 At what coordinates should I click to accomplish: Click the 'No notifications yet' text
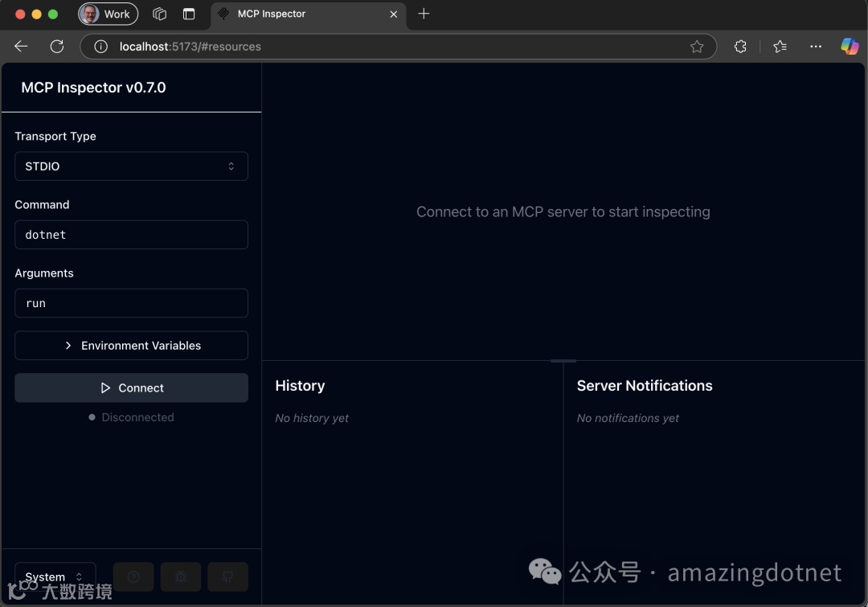(628, 418)
